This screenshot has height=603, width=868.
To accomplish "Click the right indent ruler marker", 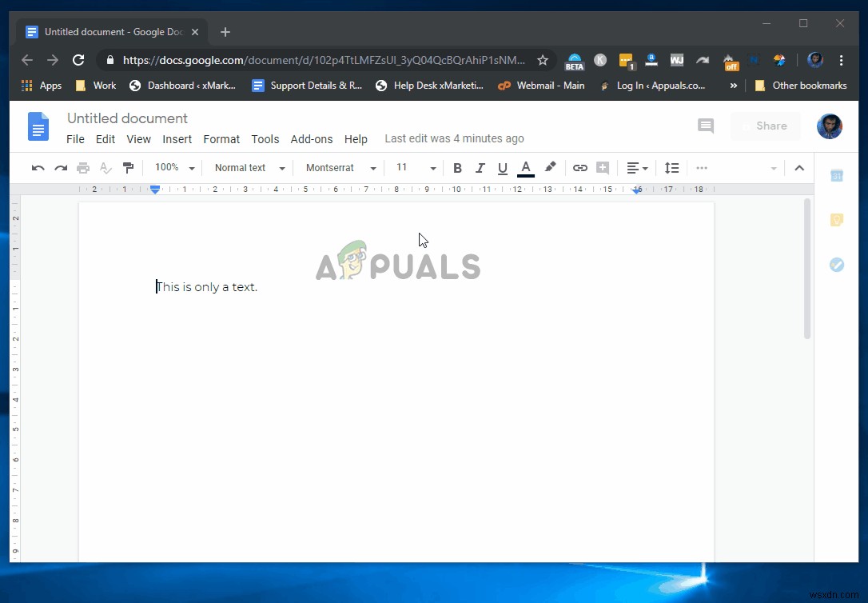I will tap(637, 190).
